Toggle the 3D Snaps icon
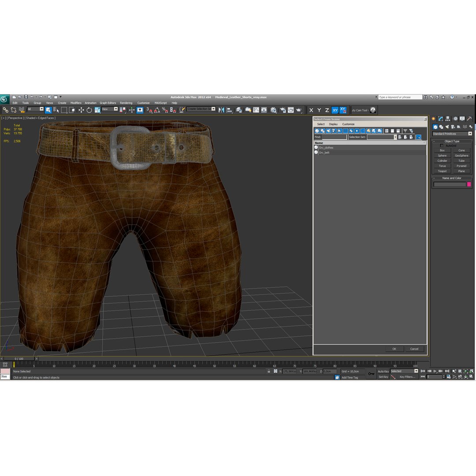This screenshot has height=476, width=476. tap(149, 110)
